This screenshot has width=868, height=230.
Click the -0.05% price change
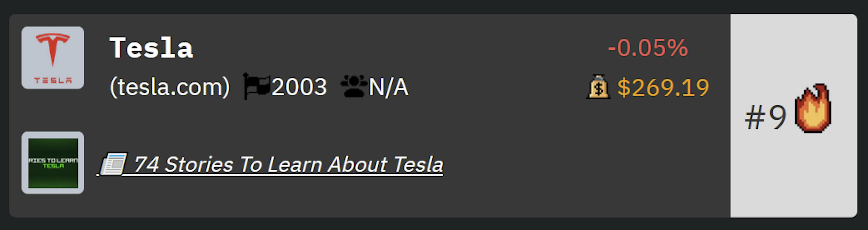(x=648, y=48)
